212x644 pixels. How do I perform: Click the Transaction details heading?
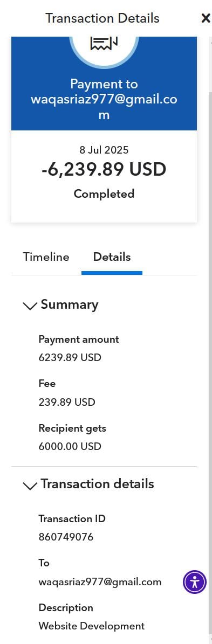tap(98, 484)
